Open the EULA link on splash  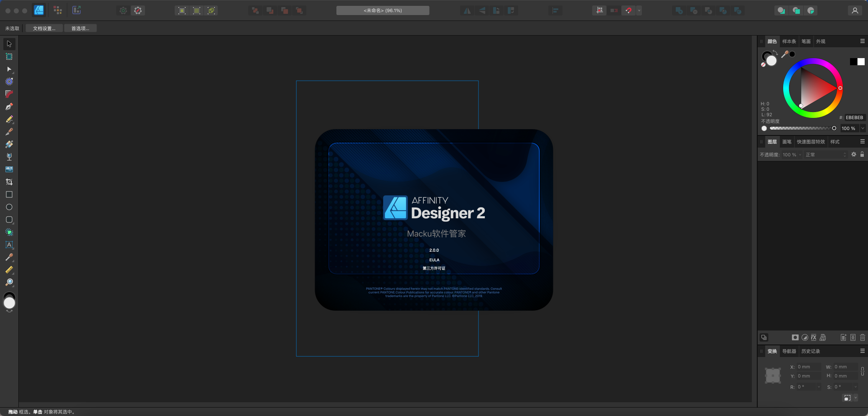(434, 260)
